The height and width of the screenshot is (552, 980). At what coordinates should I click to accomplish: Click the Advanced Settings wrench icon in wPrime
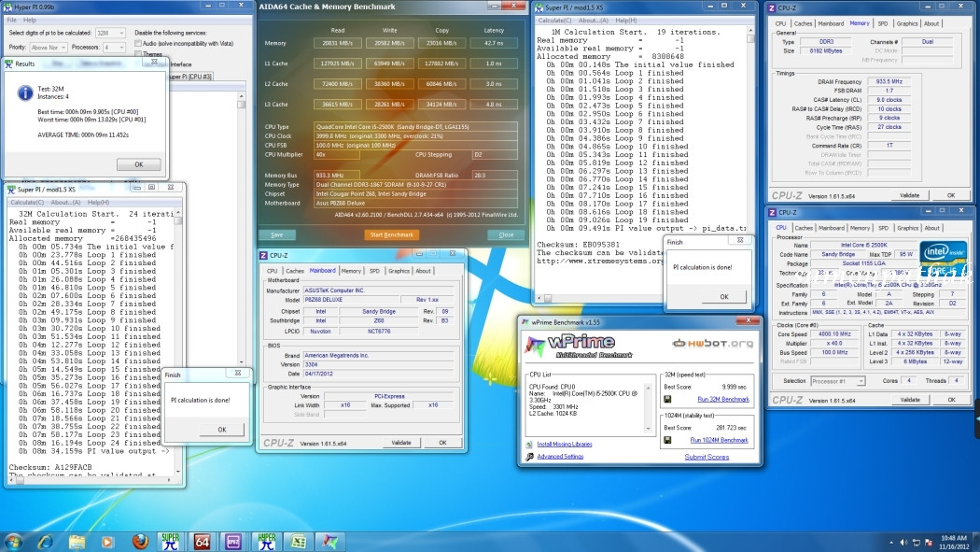529,457
